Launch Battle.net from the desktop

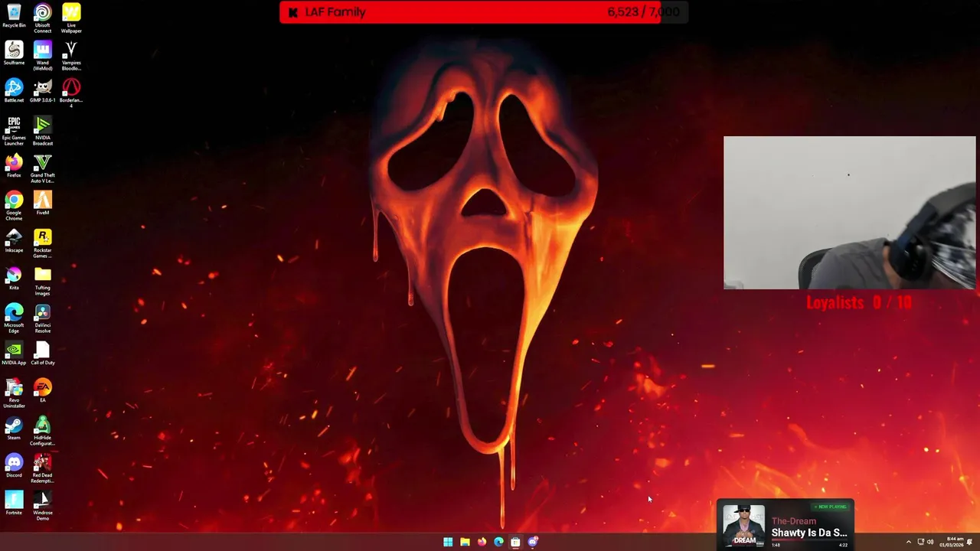(x=14, y=90)
